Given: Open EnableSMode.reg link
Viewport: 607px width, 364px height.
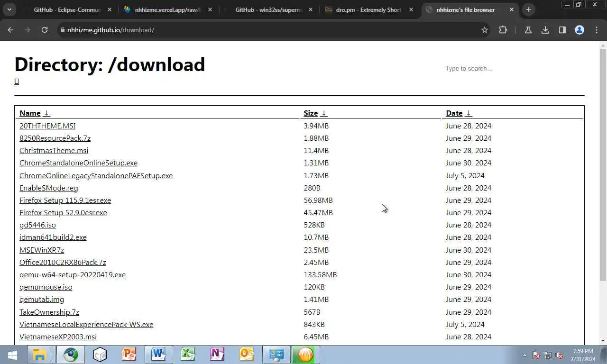Looking at the screenshot, I should [x=48, y=188].
